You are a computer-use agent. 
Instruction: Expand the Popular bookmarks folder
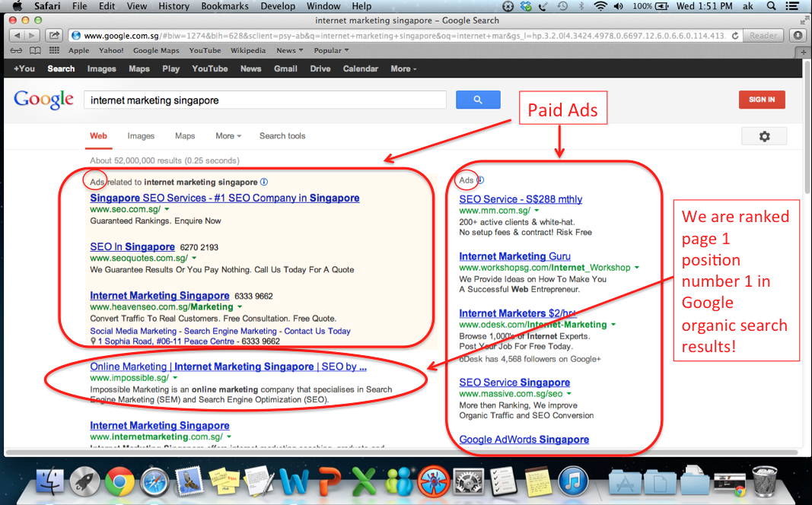click(331, 51)
